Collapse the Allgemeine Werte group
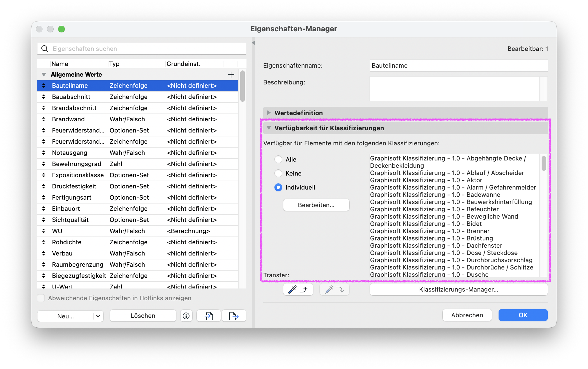This screenshot has height=369, width=588. point(44,75)
